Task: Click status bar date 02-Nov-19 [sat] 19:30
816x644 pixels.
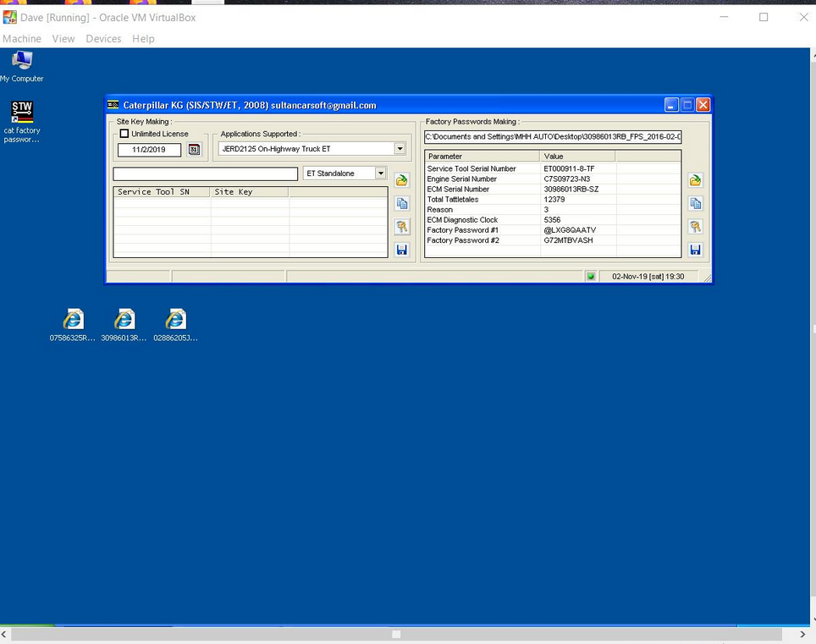Action: click(x=648, y=276)
